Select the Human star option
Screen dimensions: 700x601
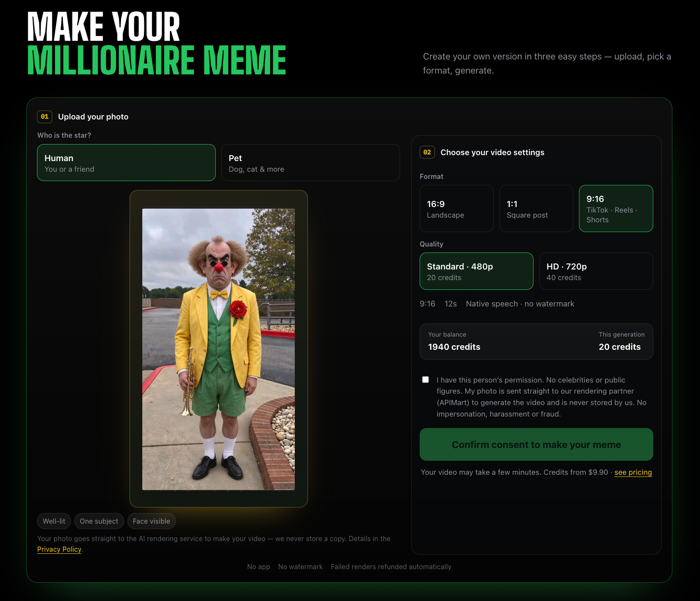click(126, 163)
